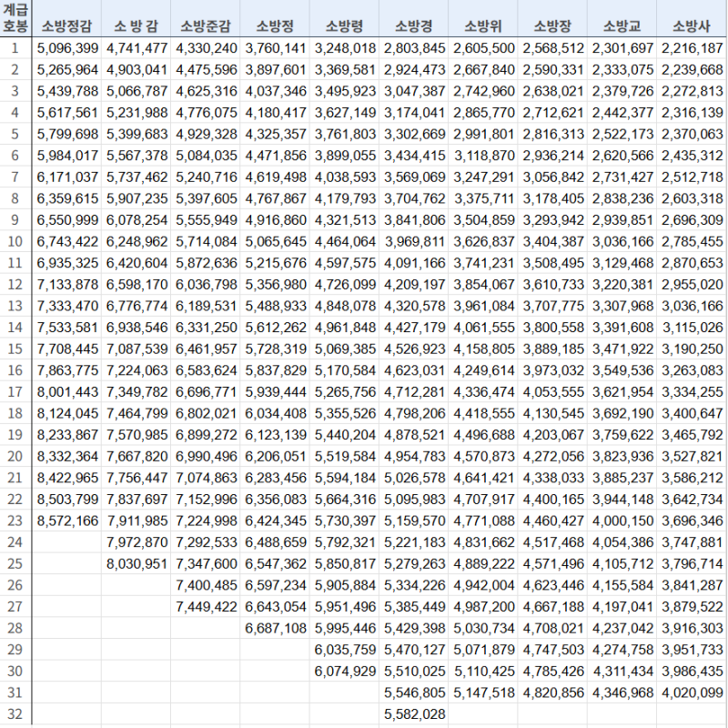
Task: Click the cell with value 3,759,622
Action: (x=622, y=435)
